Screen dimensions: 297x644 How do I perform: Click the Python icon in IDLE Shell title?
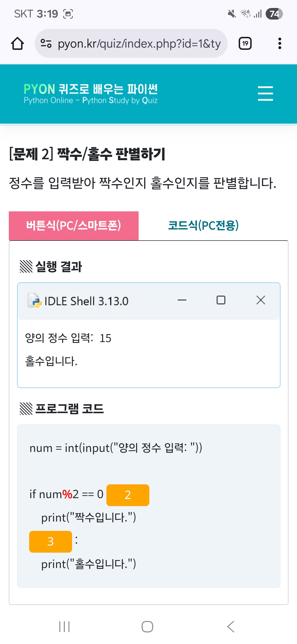click(x=34, y=300)
